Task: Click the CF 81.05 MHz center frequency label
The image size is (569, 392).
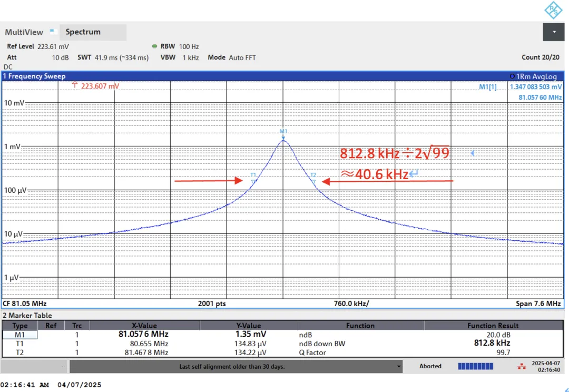Action: [x=24, y=304]
